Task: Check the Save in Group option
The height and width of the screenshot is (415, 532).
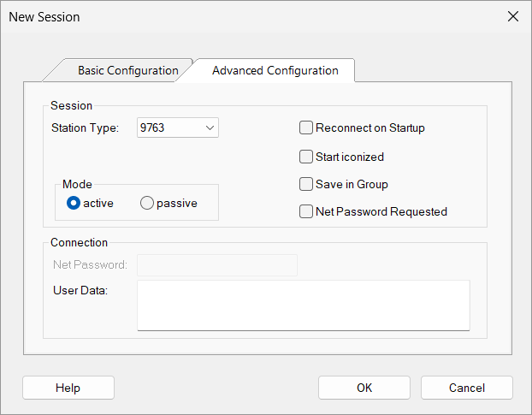Action: click(306, 184)
